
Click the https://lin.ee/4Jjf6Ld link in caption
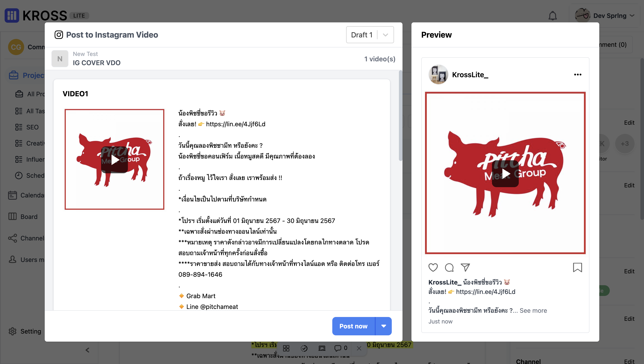[x=235, y=124]
